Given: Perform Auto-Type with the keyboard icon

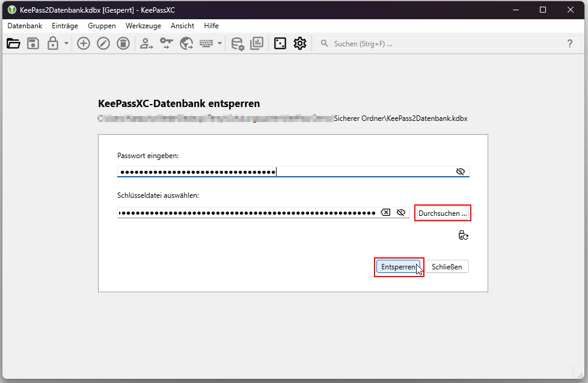Looking at the screenshot, I should pyautogui.click(x=206, y=43).
